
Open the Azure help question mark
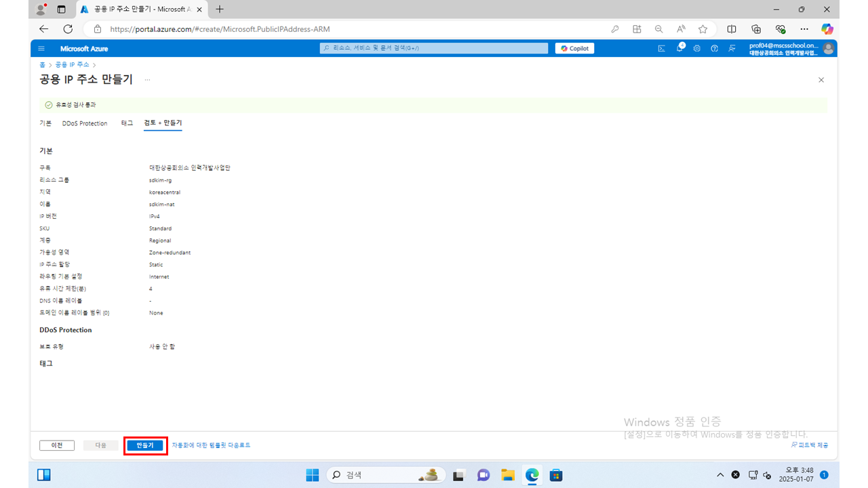714,49
